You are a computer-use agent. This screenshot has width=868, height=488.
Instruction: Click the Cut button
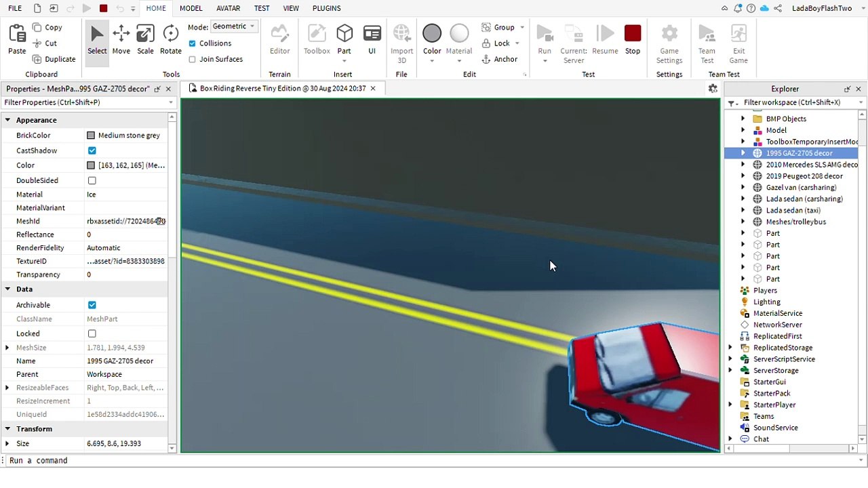tap(44, 43)
